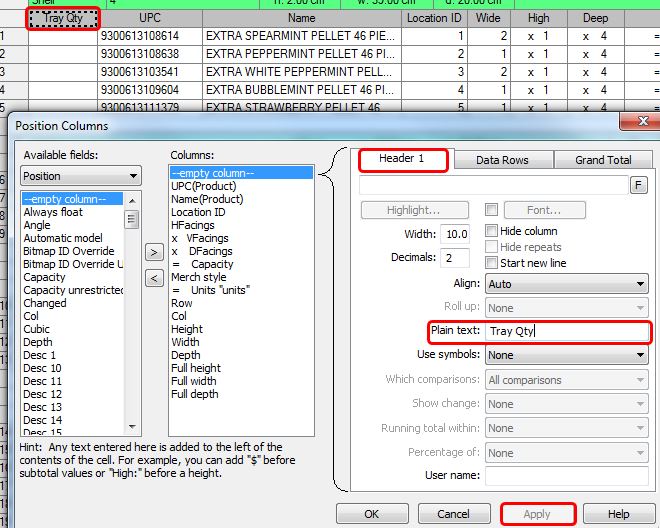Select HFacings in Columns list
This screenshot has height=528, width=660.
pyautogui.click(x=193, y=225)
